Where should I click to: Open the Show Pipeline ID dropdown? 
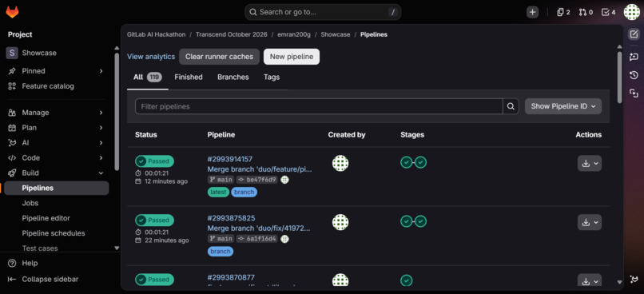pos(563,106)
